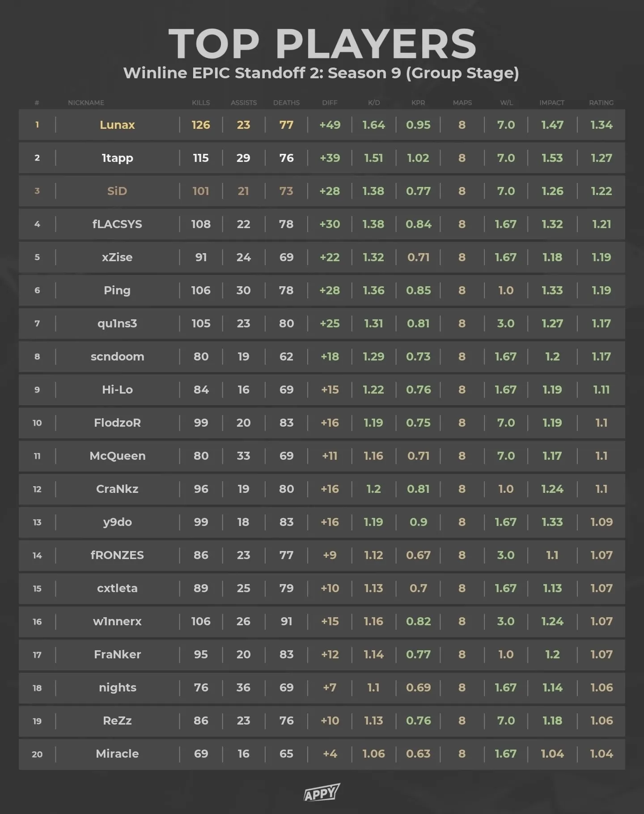Click Ping's assists value 30
Image resolution: width=644 pixels, height=814 pixels.
(244, 290)
